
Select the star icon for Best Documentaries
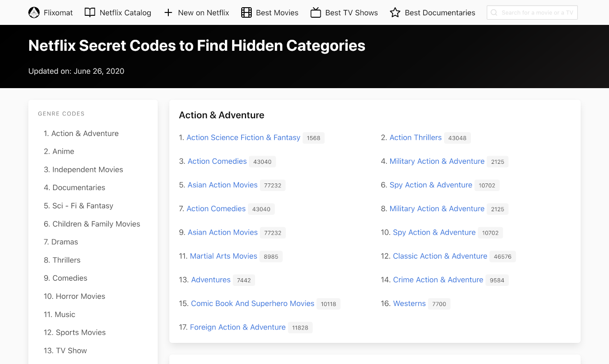(395, 12)
